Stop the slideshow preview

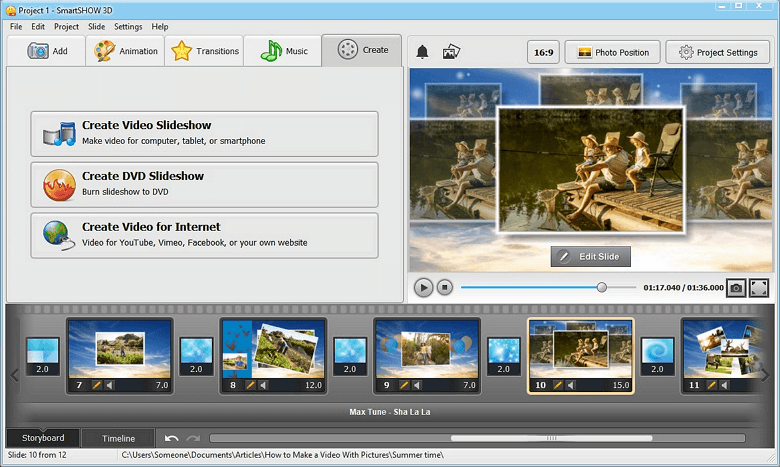click(x=445, y=287)
